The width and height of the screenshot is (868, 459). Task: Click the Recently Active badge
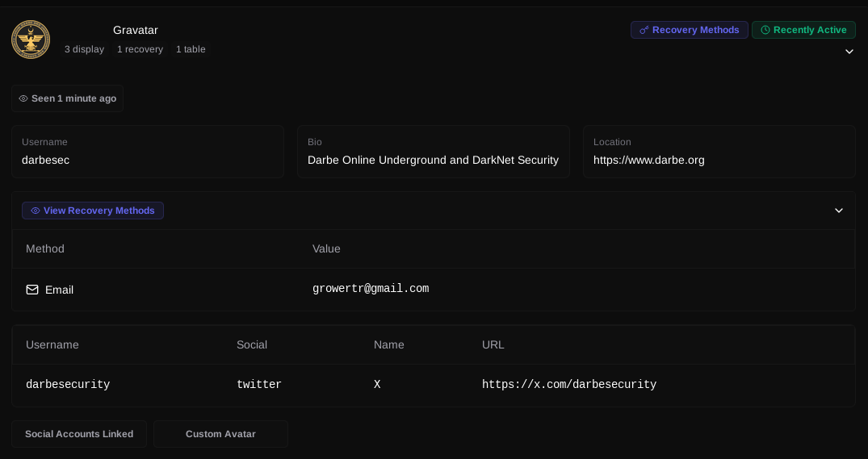[803, 30]
